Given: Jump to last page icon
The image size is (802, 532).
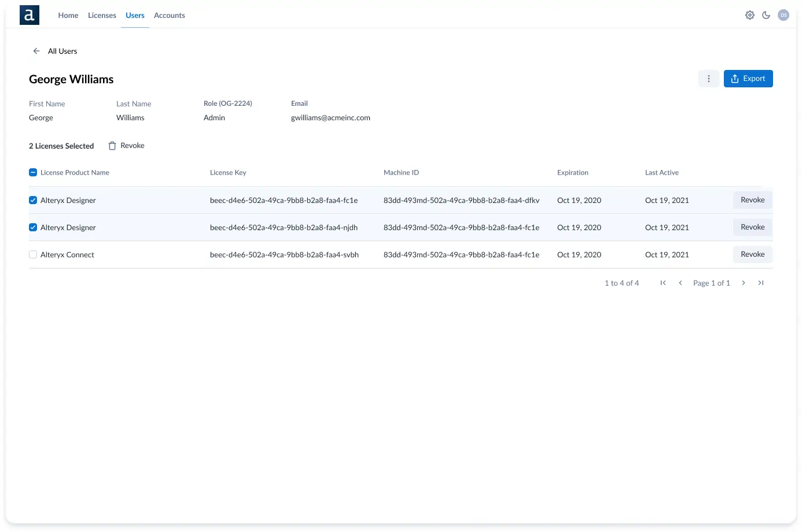Looking at the screenshot, I should point(761,283).
